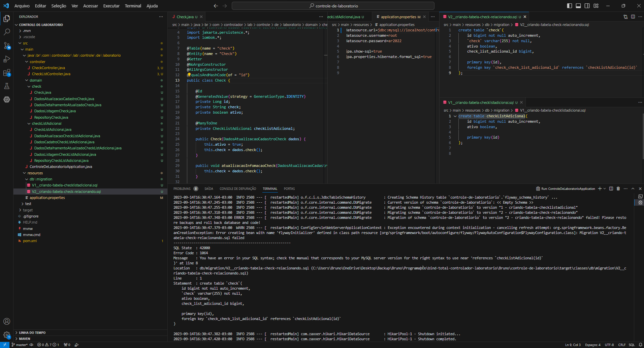The height and width of the screenshot is (348, 644).
Task: Open remote window indicator in status bar
Action: tap(5, 345)
